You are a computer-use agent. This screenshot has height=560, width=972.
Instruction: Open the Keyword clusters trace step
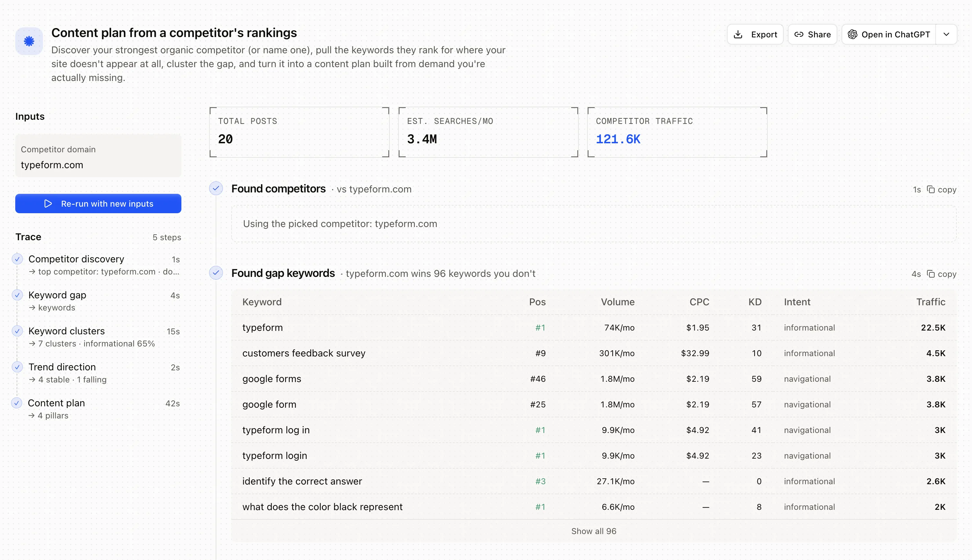click(104, 337)
